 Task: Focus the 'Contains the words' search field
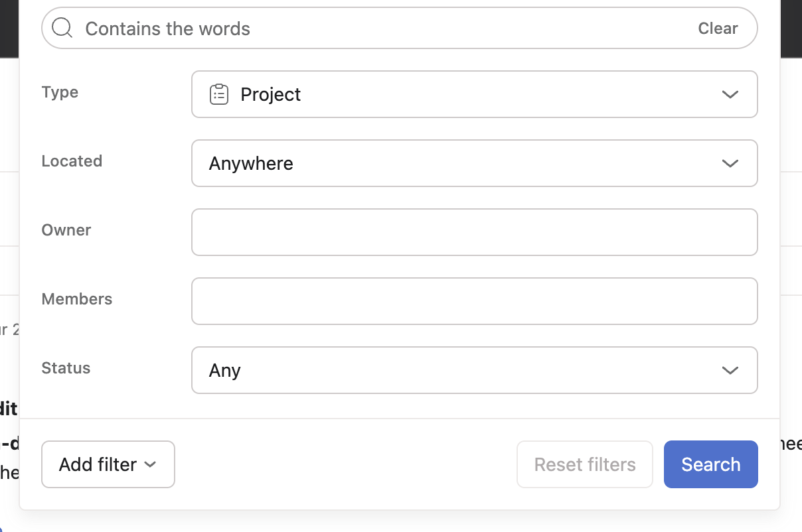pos(385,29)
